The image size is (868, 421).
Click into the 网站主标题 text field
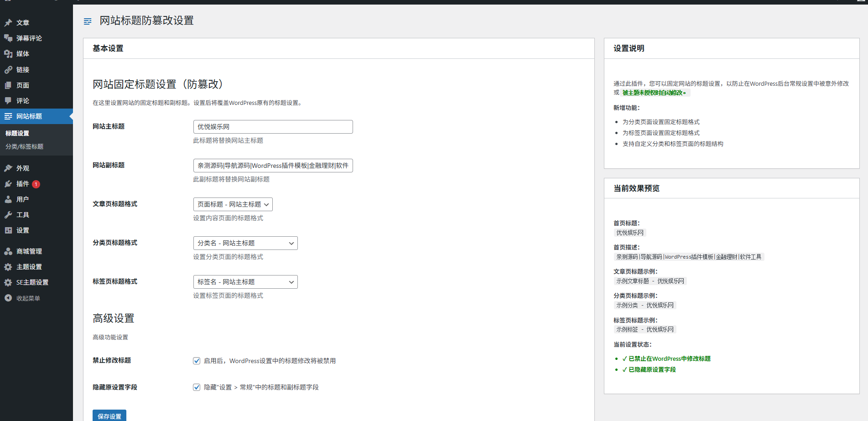273,127
